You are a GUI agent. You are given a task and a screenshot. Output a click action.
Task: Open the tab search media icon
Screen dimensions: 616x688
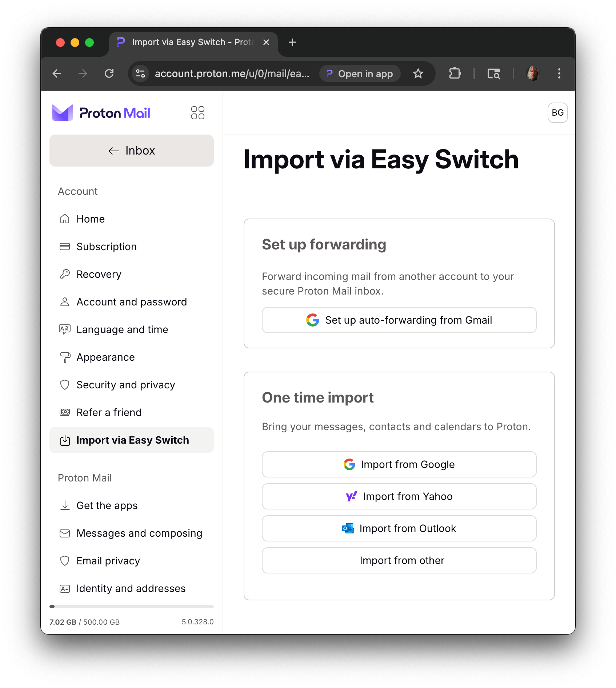coord(493,74)
